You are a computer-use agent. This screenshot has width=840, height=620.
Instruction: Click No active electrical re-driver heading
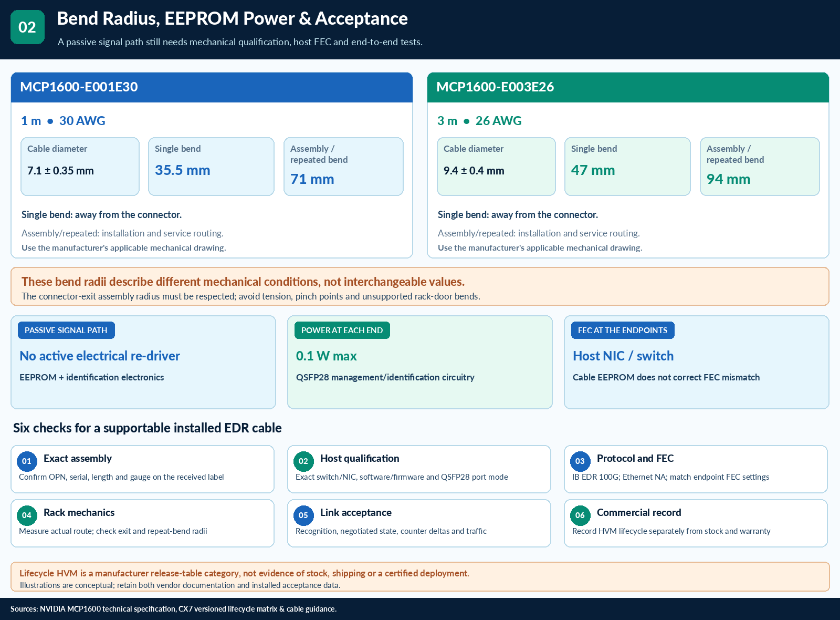(100, 356)
